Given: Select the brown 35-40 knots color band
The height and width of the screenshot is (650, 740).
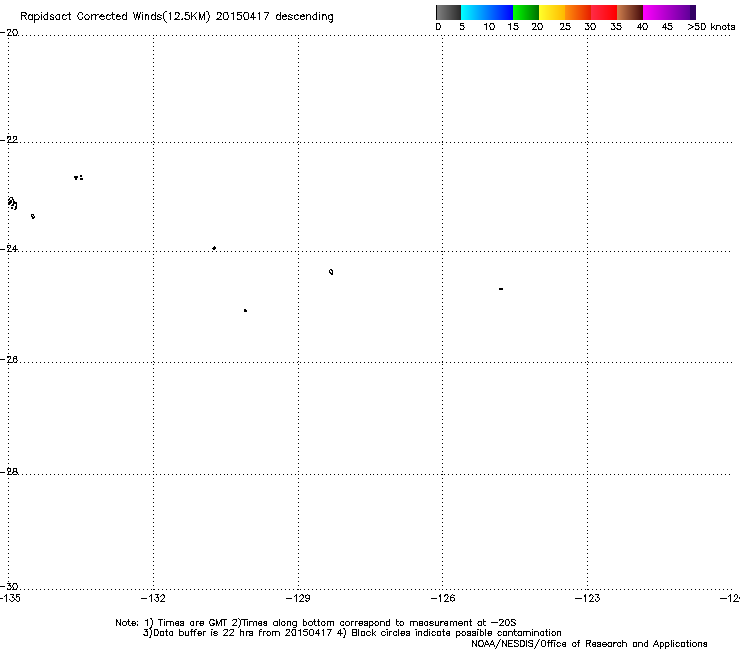Looking at the screenshot, I should (x=630, y=12).
